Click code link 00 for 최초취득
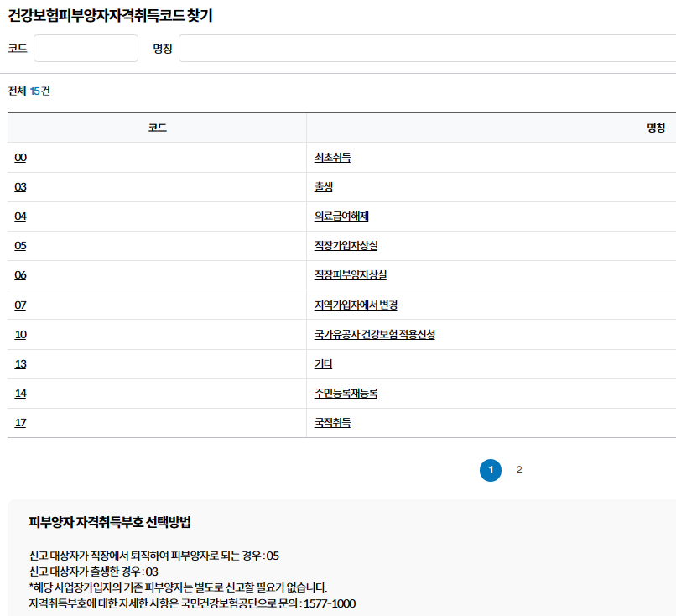This screenshot has height=616, width=676. (x=18, y=157)
